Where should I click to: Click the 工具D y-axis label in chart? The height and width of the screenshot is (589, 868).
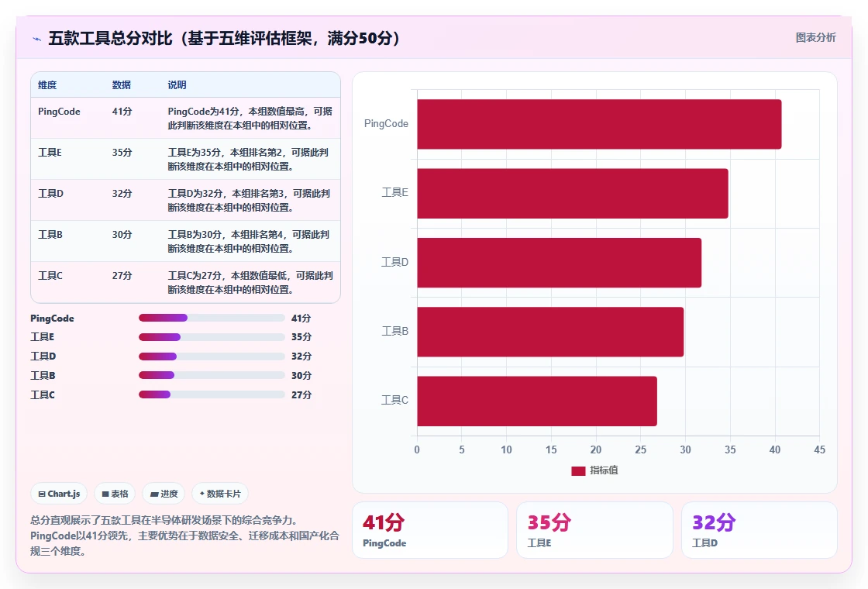point(394,262)
